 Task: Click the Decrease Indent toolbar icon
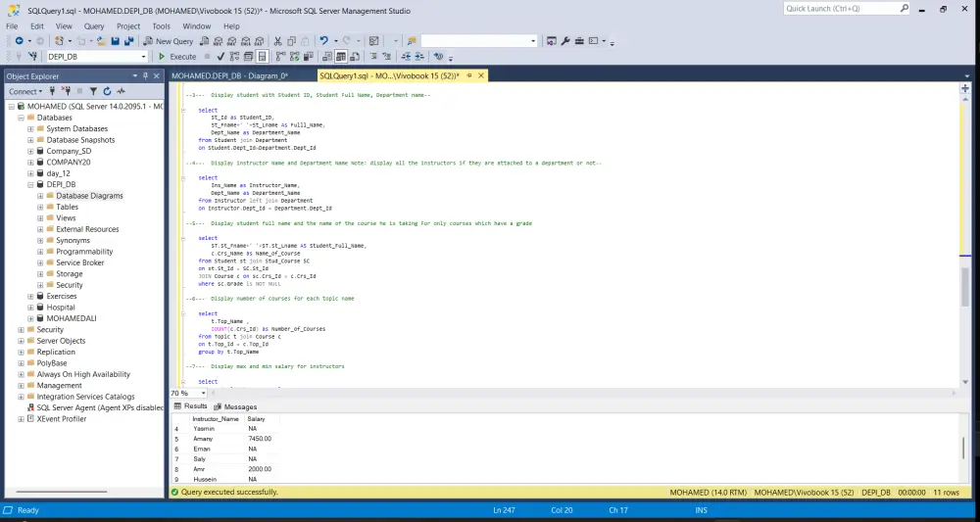tap(407, 57)
